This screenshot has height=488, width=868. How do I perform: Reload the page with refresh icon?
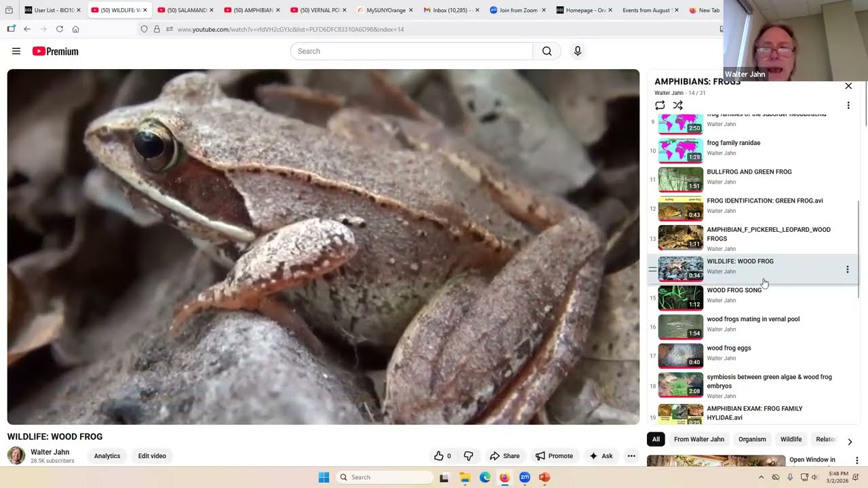point(60,29)
